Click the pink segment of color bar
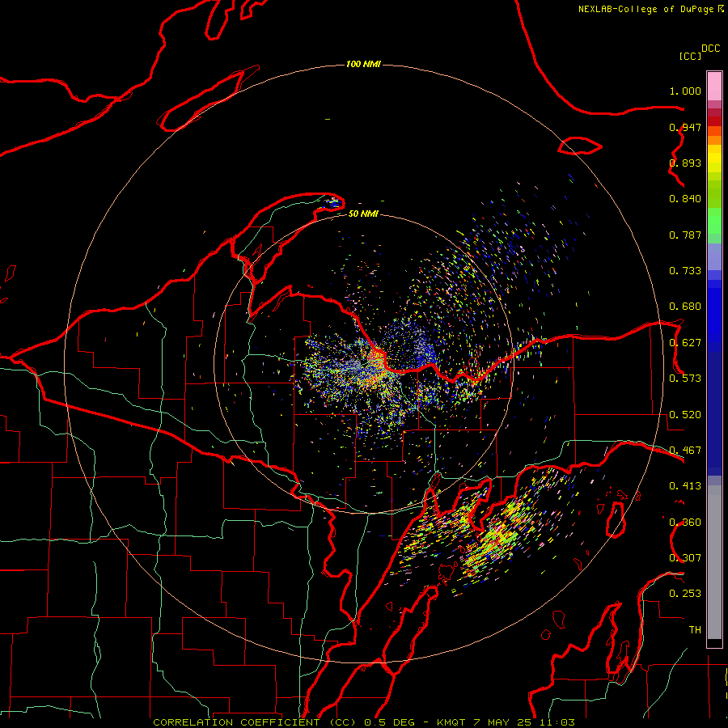The height and width of the screenshot is (728, 728). point(714,87)
